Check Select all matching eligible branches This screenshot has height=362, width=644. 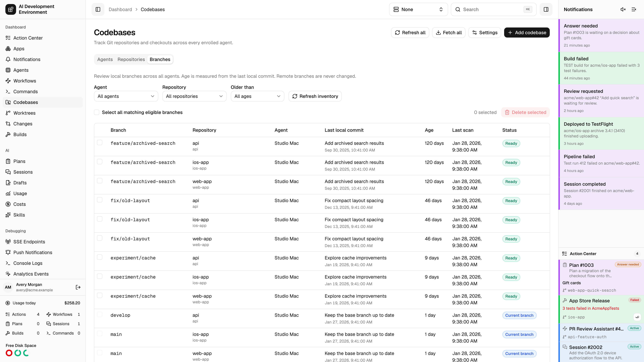tap(96, 112)
